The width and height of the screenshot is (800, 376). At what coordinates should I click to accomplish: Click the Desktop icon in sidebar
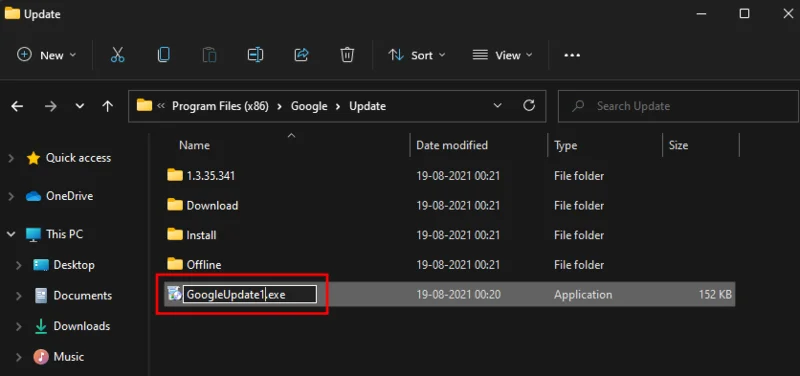coord(41,265)
